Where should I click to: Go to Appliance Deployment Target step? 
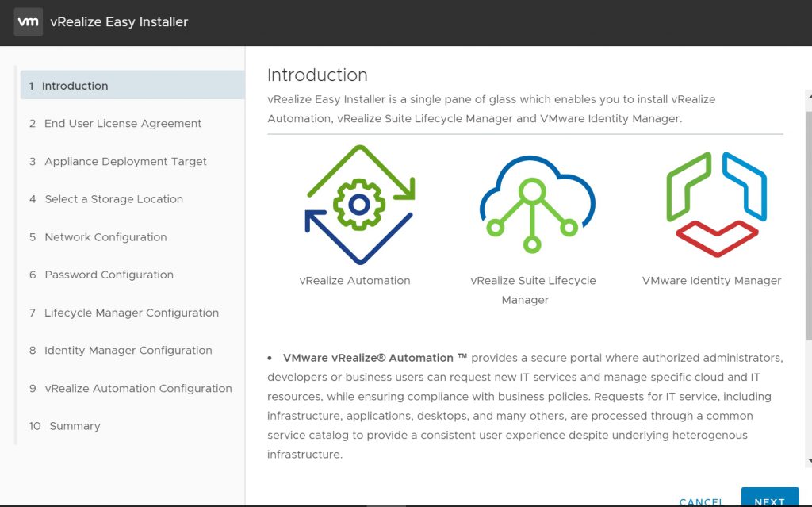click(x=125, y=162)
